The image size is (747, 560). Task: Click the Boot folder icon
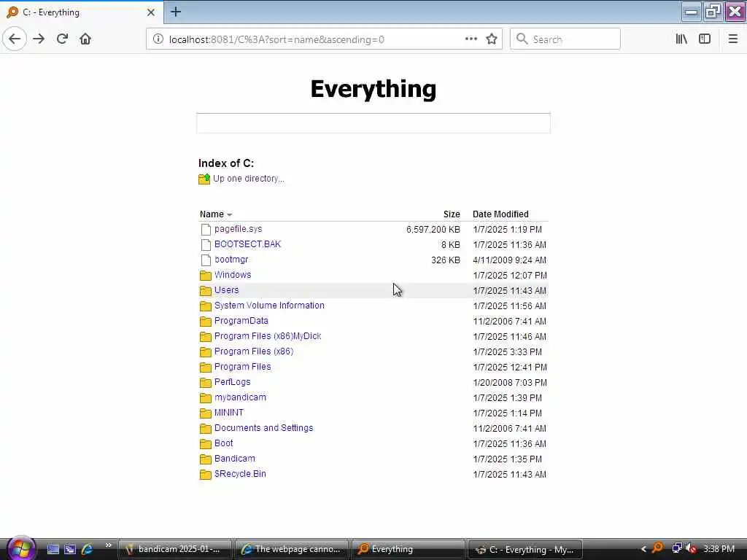pyautogui.click(x=205, y=444)
